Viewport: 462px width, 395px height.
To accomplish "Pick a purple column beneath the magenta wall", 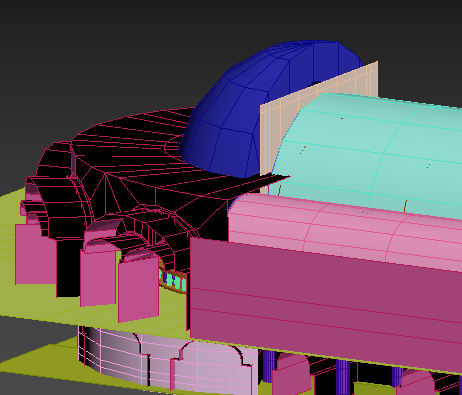I will [x=343, y=377].
